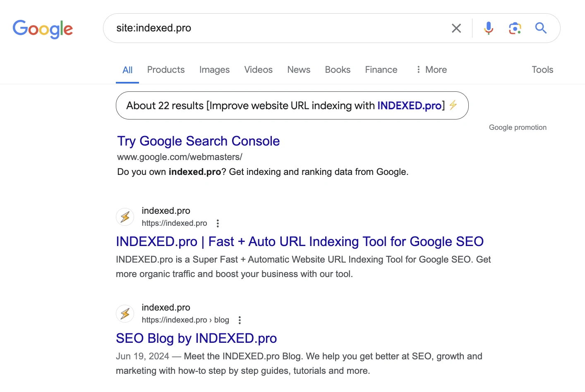Viewport: 585px width, 392px height.
Task: Expand the More search categories menu
Action: [x=431, y=69]
